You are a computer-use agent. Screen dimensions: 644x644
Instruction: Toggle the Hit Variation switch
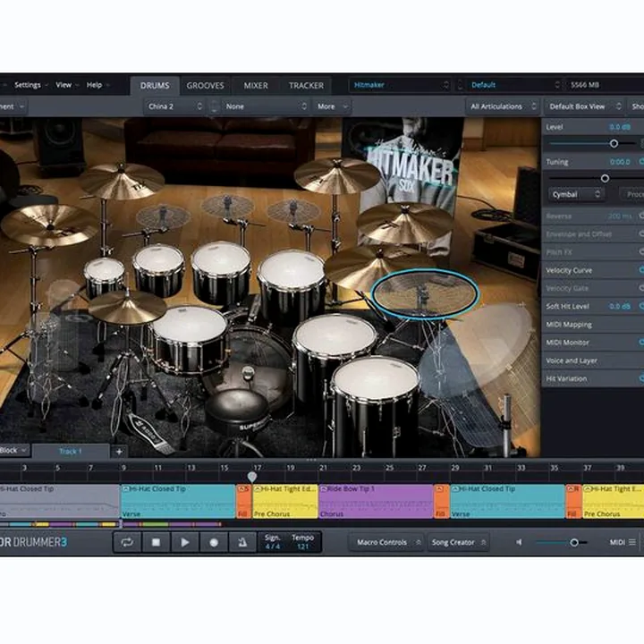[x=640, y=378]
